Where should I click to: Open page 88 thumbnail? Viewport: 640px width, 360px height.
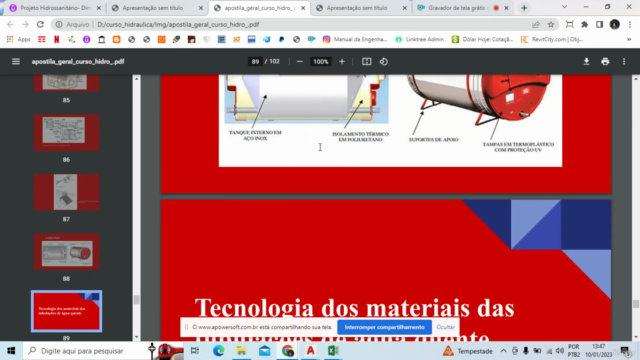(66, 251)
